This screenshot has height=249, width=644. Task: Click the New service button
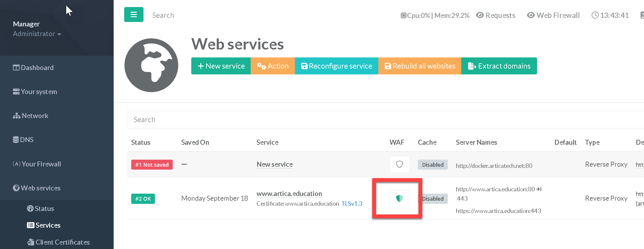(221, 66)
